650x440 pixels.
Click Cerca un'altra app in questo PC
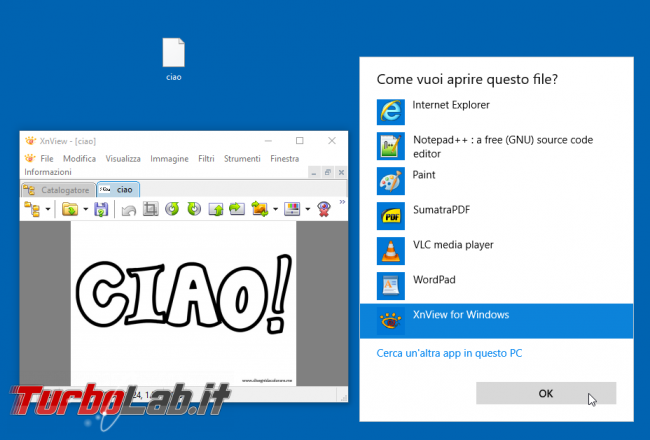coord(449,353)
